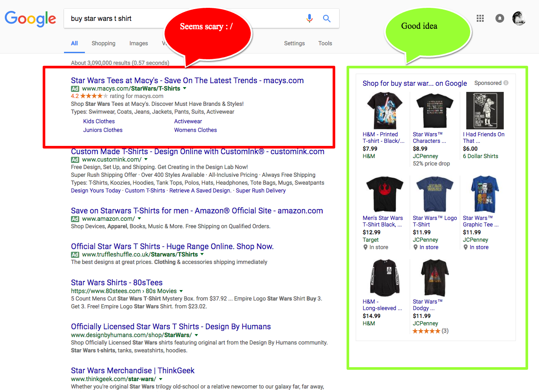Screen dimensions: 539x392
Task: Open Kids Clothes sitelink
Action: pos(99,121)
